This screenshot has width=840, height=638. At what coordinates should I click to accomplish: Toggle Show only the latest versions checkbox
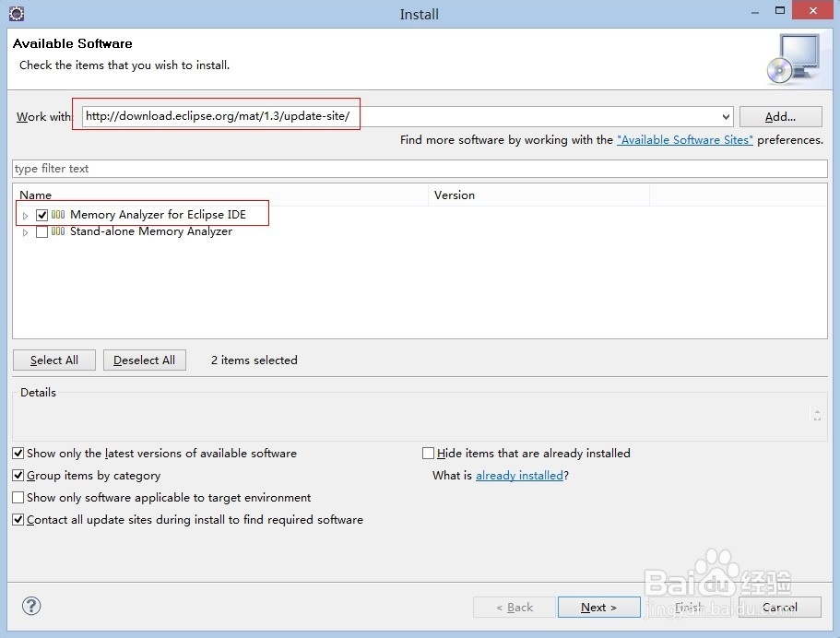[x=18, y=454]
